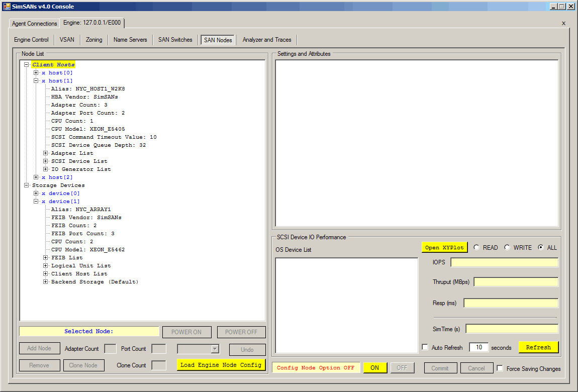Switch to the Zoning tab
The image size is (578, 392).
94,40
